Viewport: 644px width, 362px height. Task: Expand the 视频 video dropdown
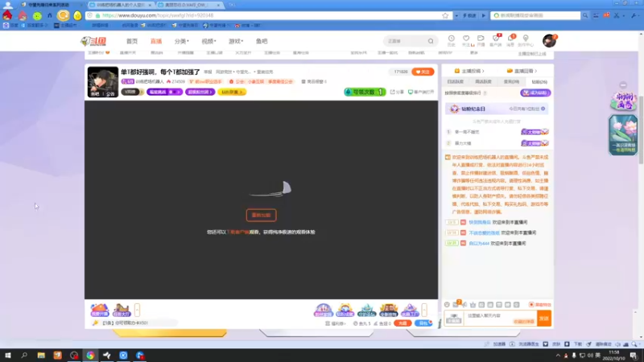pos(208,41)
